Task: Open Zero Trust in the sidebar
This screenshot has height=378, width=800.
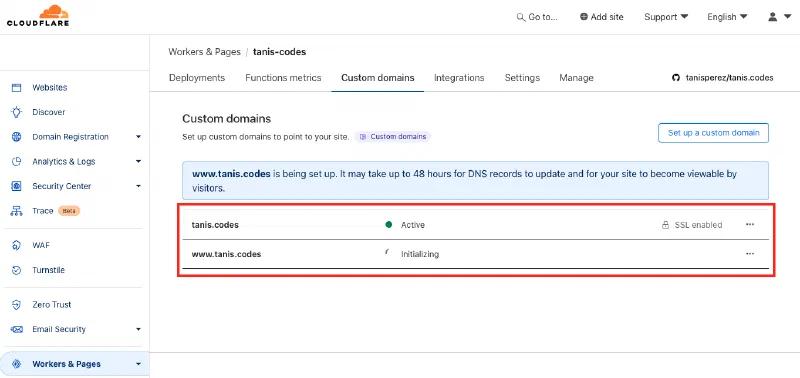Action: pyautogui.click(x=52, y=305)
